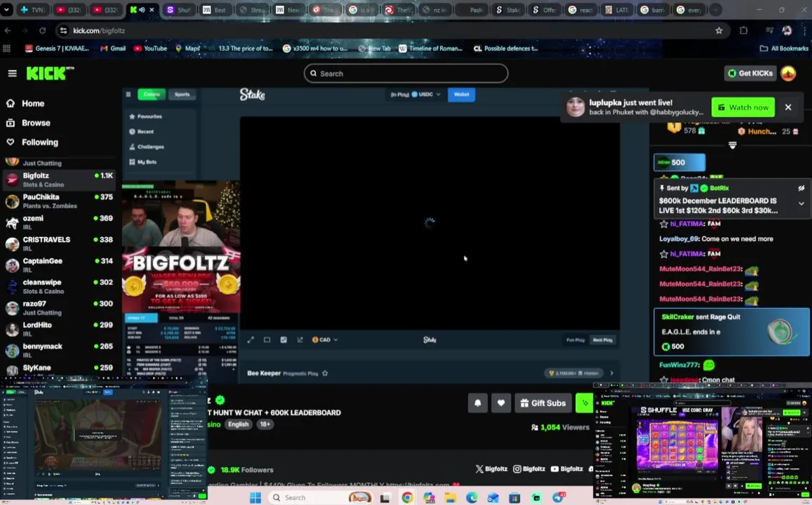Click fullscreen arrows icon below game
Screen dimensions: 812x505
251,340
